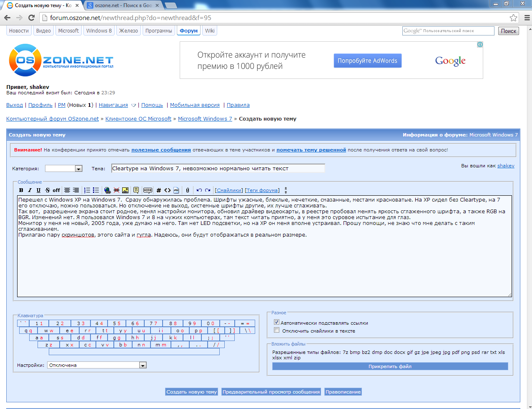Click 'Попробуйте AdWords' ad button
Viewport: 532px width, 409px height.
pos(367,61)
